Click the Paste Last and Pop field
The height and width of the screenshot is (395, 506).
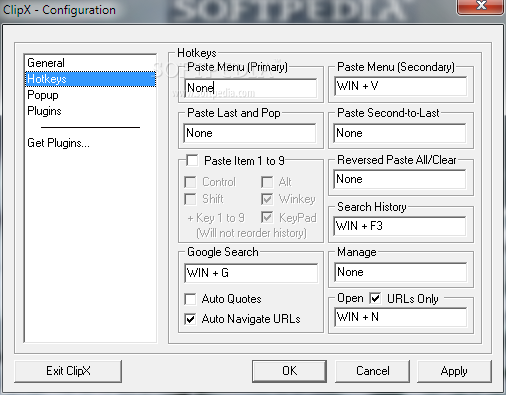[250, 133]
